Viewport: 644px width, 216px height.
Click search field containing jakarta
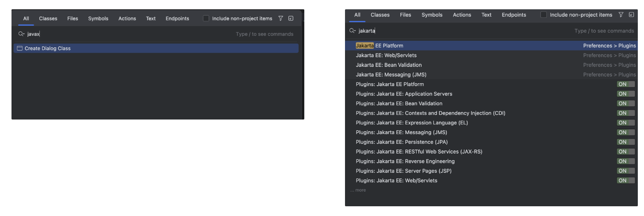click(491, 31)
